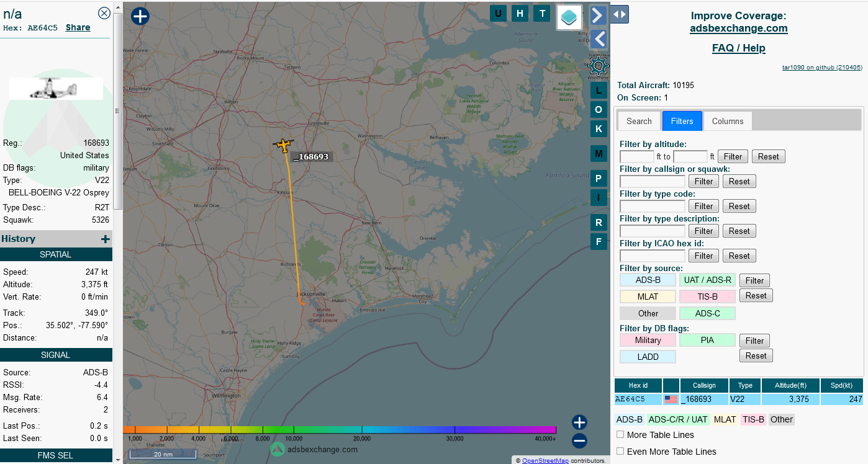Open tar1090 on github link
The image size is (868, 464).
click(822, 67)
